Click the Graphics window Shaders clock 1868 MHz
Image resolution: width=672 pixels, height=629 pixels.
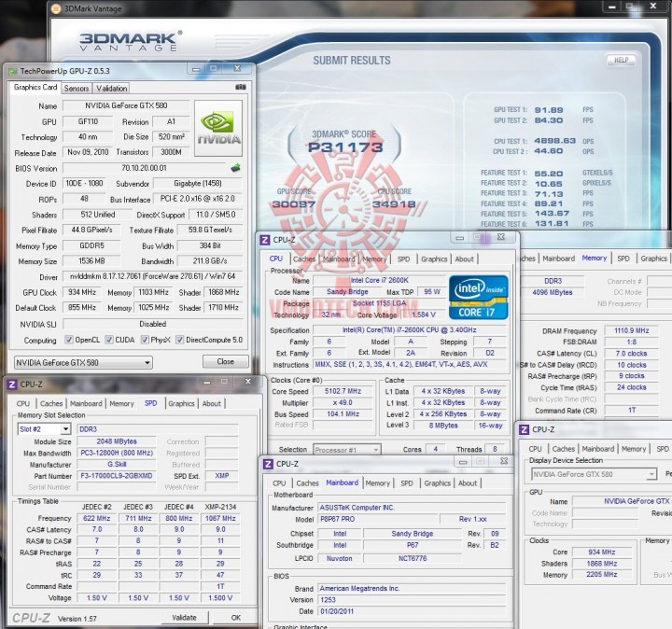(602, 564)
